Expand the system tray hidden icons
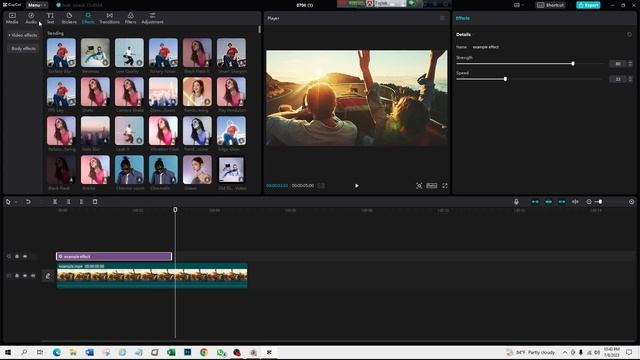 (565, 352)
